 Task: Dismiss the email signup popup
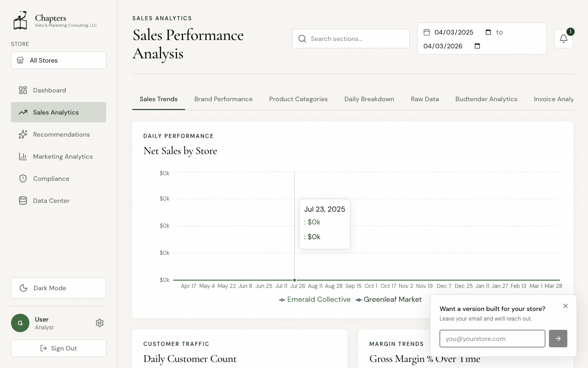[x=565, y=306]
